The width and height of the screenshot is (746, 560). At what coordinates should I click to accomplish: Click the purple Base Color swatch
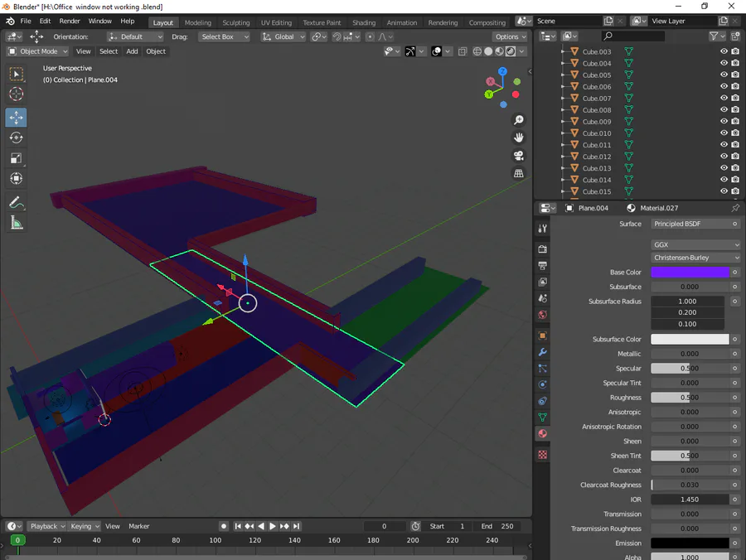tap(690, 272)
